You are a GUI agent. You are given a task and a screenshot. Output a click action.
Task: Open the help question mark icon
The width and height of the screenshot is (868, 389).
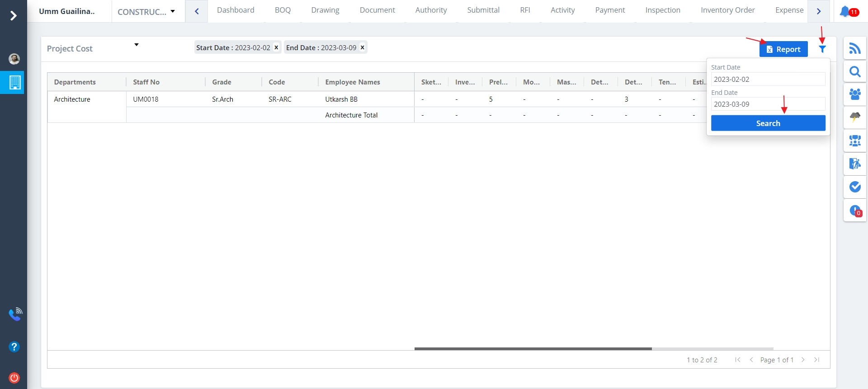14,347
